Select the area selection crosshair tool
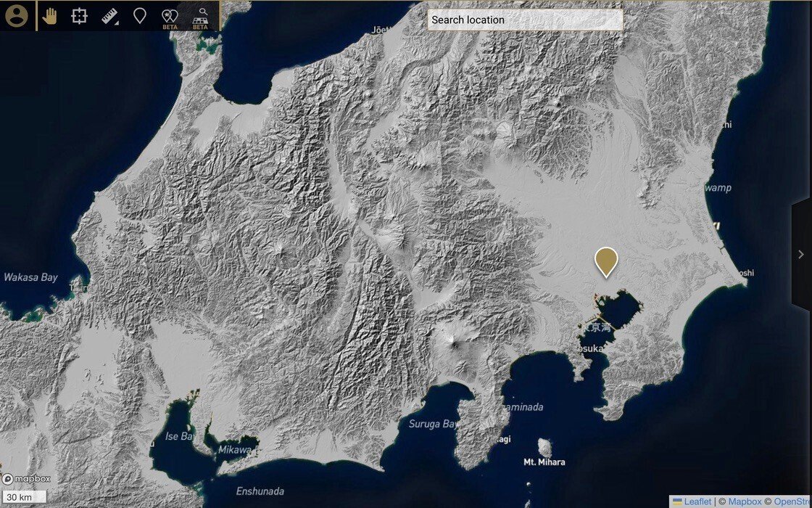This screenshot has width=812, height=508. coord(79,16)
